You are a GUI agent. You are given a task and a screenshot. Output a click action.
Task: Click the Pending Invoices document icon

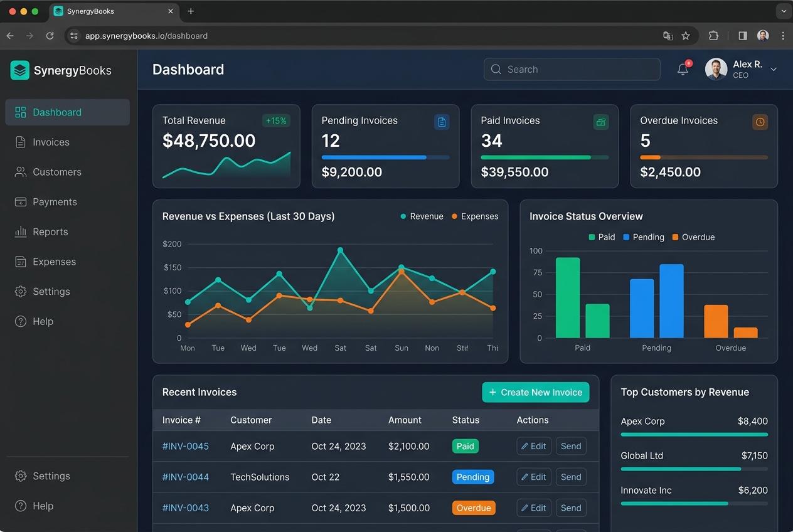pos(442,122)
